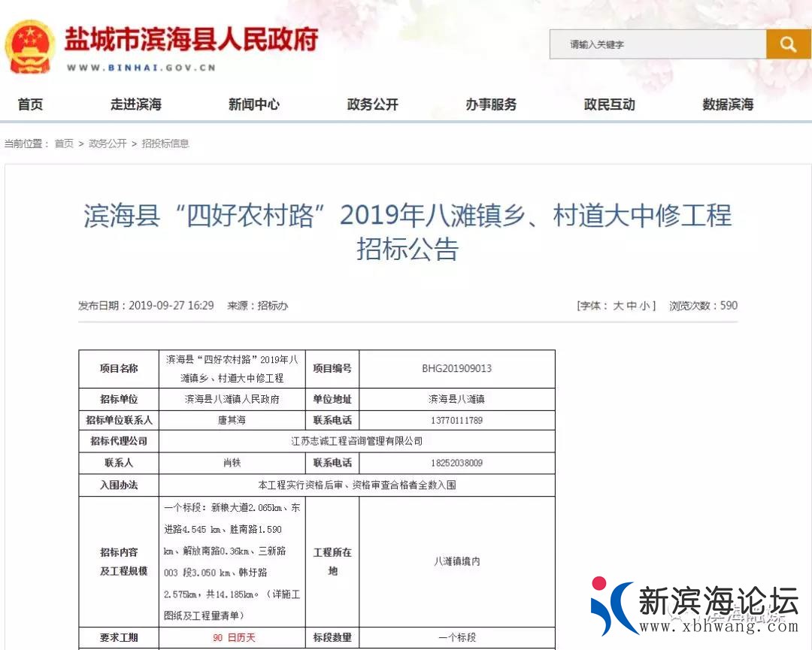Switch to the 新闻中心 section
The width and height of the screenshot is (812, 650).
click(x=254, y=105)
